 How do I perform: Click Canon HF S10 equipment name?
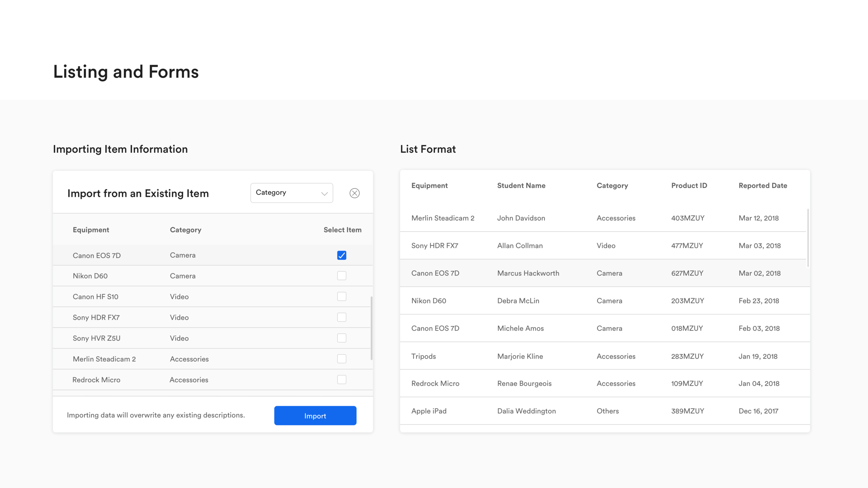tap(95, 296)
